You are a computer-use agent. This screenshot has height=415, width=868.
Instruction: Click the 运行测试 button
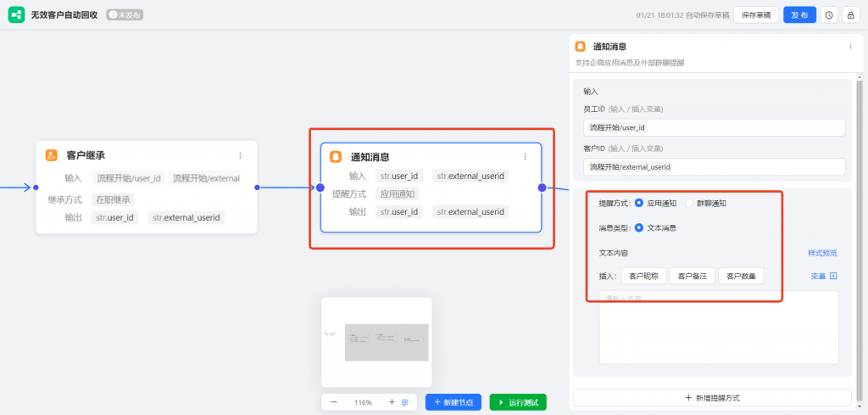click(x=518, y=402)
